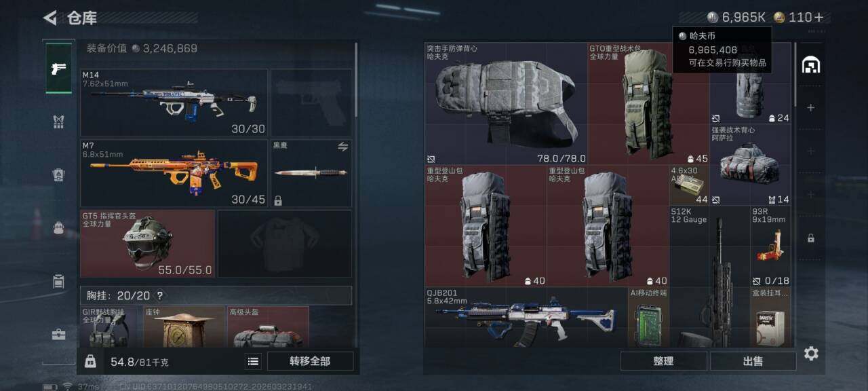Click 出售 sell button
Image resolution: width=868 pixels, height=391 pixels.
click(x=753, y=361)
